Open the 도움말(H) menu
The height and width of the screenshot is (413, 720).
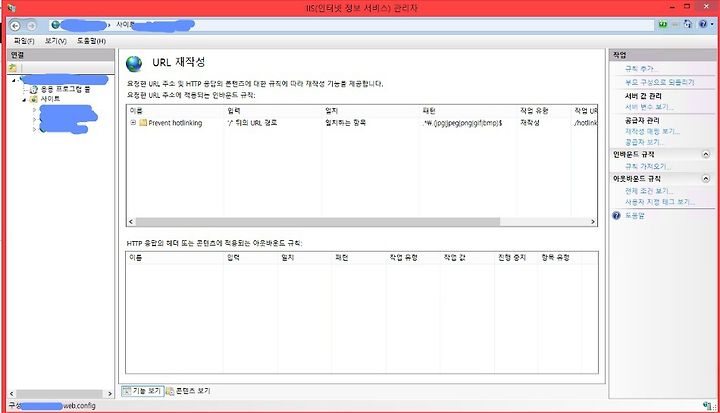[x=91, y=41]
